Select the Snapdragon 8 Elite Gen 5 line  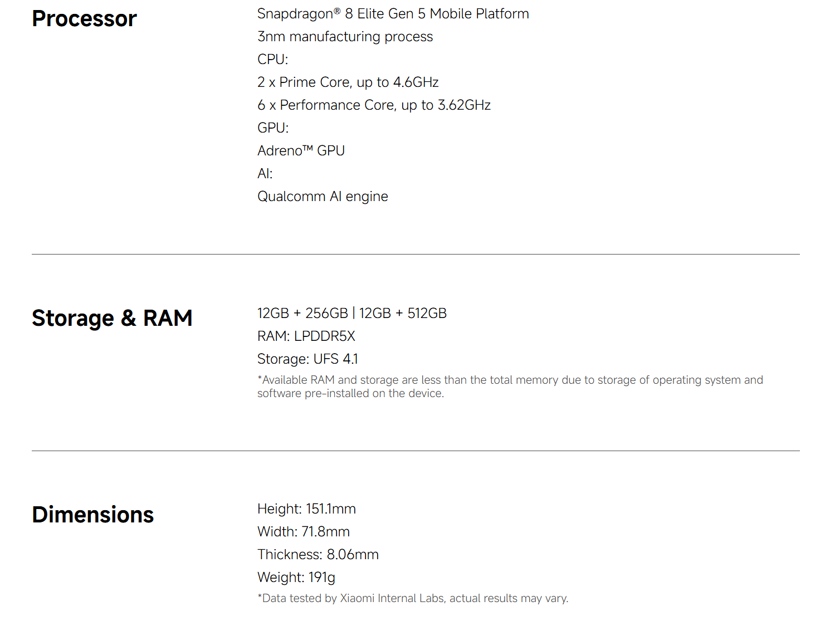[x=393, y=14]
